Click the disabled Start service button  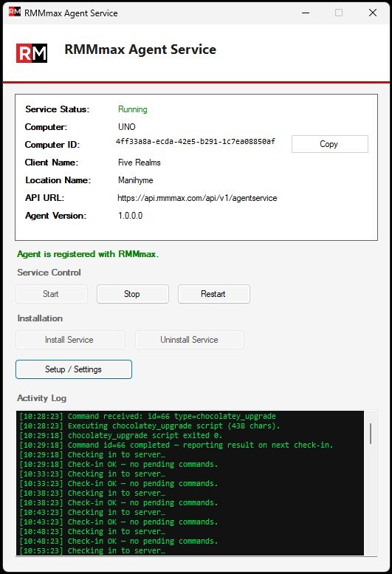(x=52, y=294)
